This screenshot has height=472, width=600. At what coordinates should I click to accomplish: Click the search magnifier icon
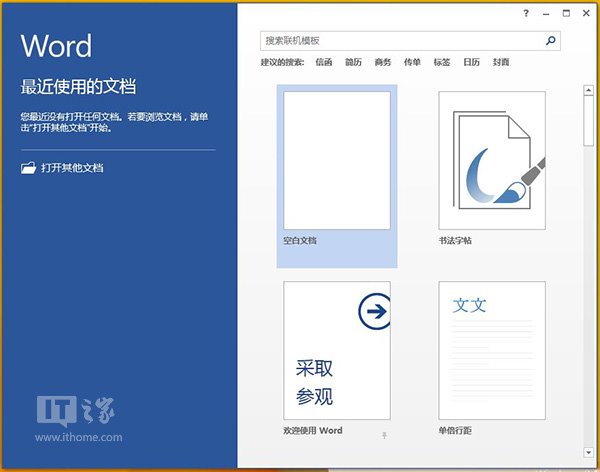pos(550,41)
